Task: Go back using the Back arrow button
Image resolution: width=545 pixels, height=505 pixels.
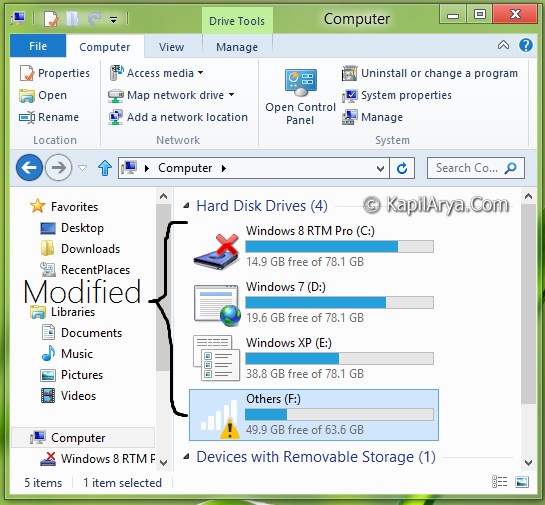Action: 30,168
